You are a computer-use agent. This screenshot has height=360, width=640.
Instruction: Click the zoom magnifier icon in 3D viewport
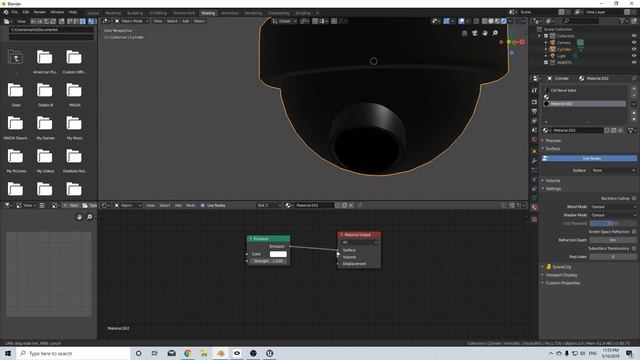click(495, 33)
